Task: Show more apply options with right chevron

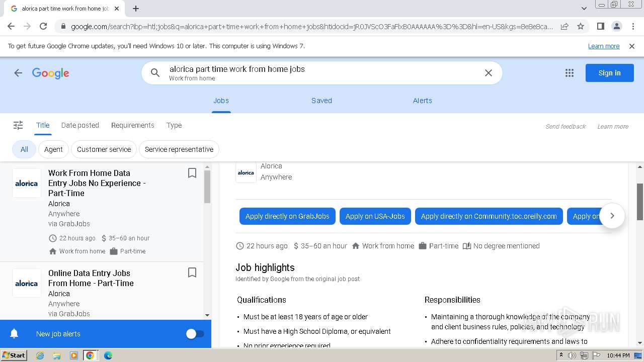Action: [612, 216]
